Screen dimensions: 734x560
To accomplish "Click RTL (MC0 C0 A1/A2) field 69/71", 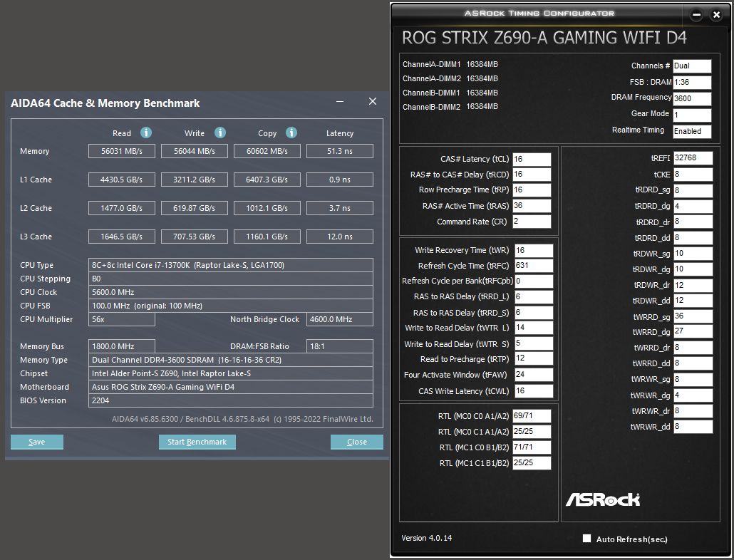I will click(532, 416).
